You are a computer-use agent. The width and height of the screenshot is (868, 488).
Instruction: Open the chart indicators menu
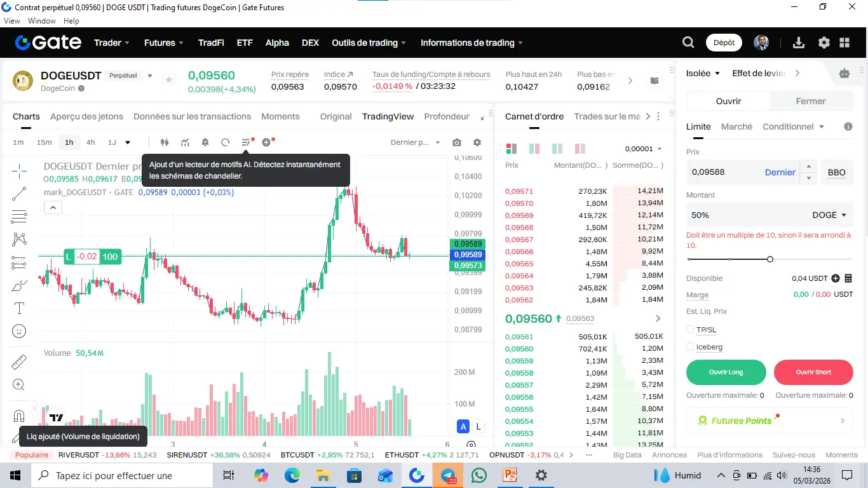pyautogui.click(x=185, y=142)
